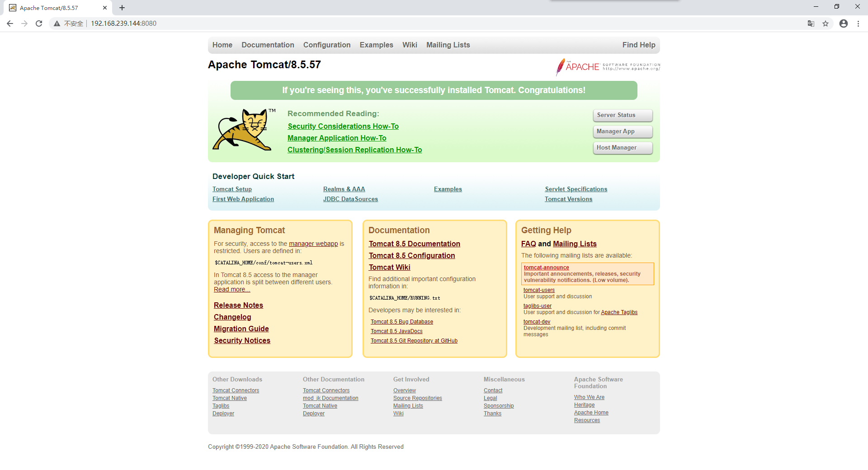Click the manager webapp link
This screenshot has height=470, width=868.
pos(313,244)
